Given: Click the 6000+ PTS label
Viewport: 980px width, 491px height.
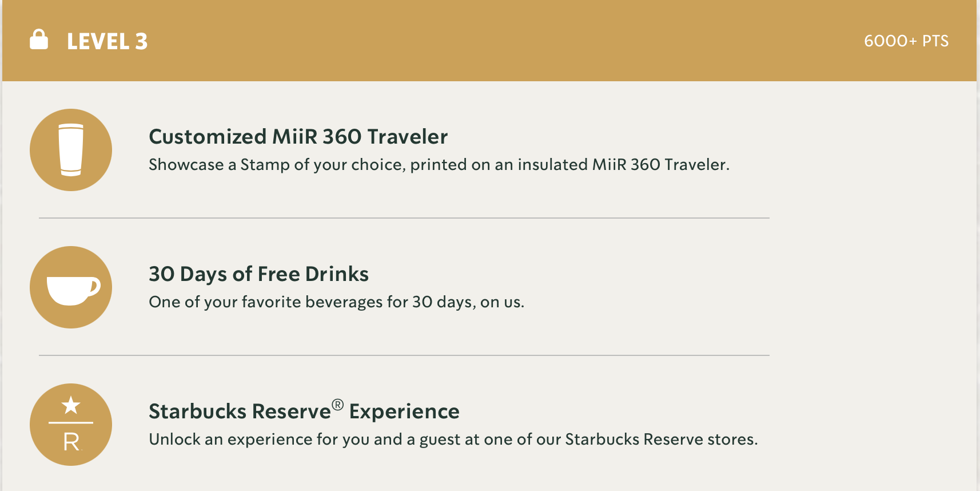Looking at the screenshot, I should (x=906, y=41).
